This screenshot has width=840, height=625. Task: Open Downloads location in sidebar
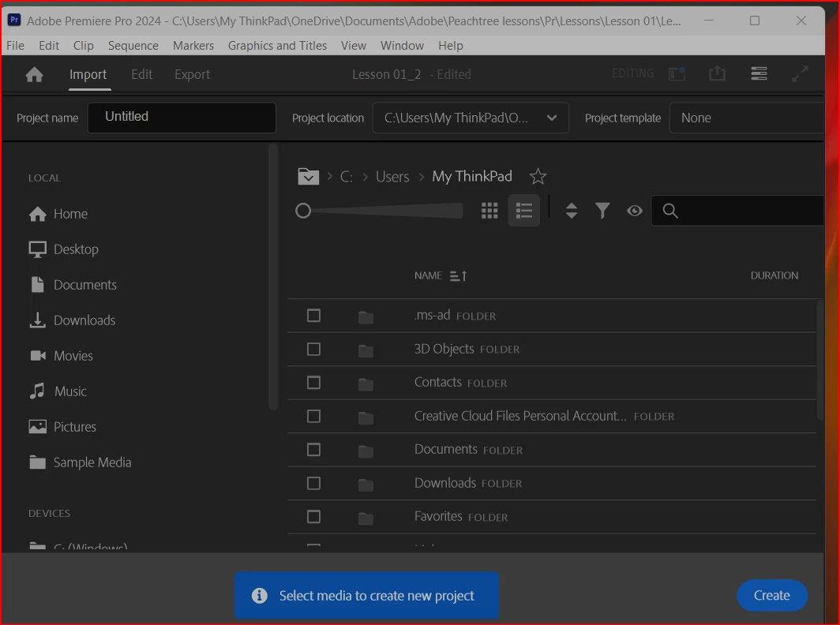(x=73, y=320)
